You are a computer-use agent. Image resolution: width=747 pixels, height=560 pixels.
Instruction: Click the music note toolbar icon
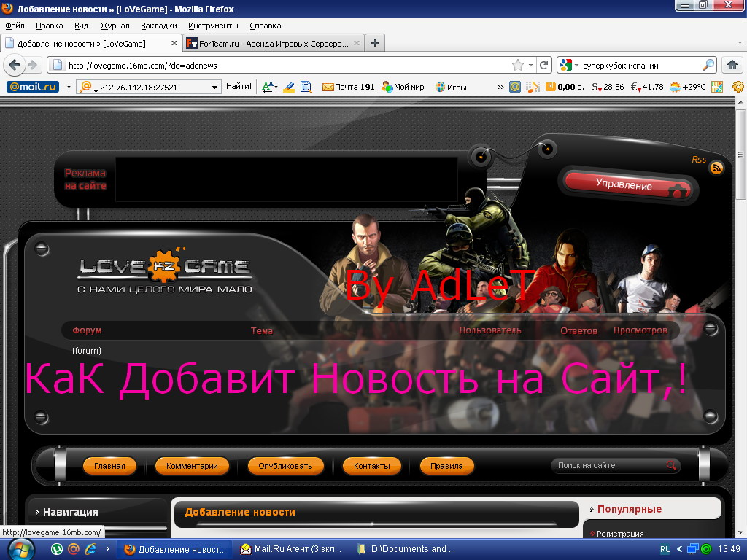(x=533, y=87)
